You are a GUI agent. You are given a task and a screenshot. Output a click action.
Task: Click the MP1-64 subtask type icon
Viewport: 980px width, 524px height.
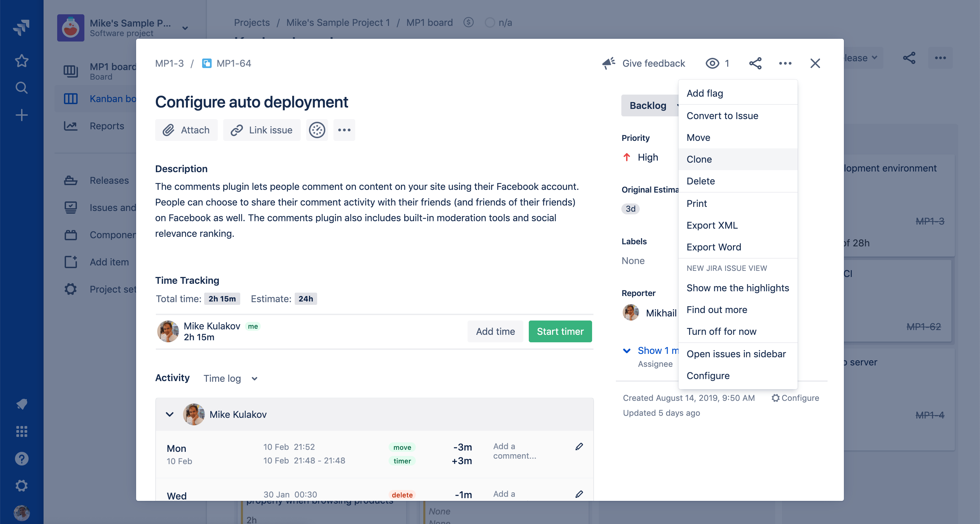point(207,63)
